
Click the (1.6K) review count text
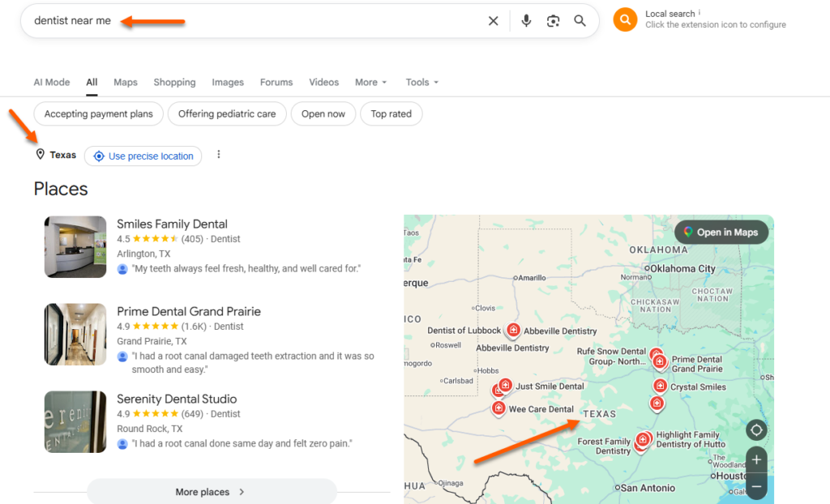point(194,326)
